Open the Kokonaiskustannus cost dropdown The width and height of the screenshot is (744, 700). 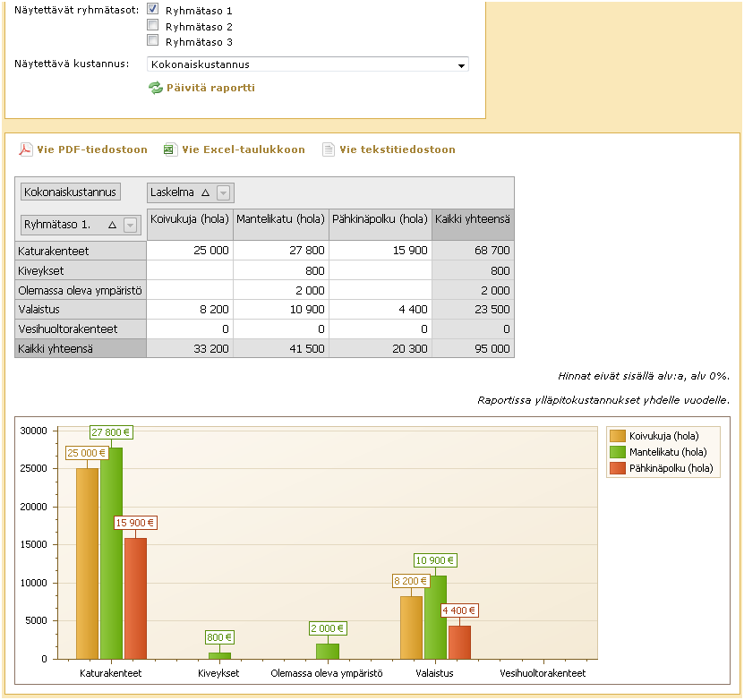click(461, 65)
